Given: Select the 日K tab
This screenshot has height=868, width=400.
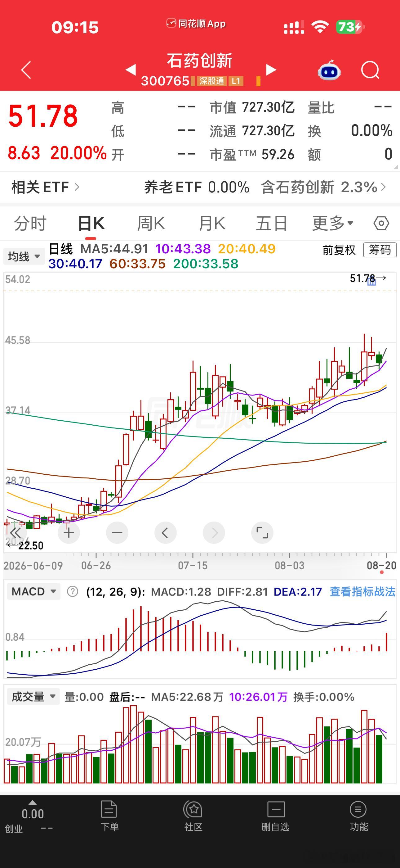Looking at the screenshot, I should (91, 224).
